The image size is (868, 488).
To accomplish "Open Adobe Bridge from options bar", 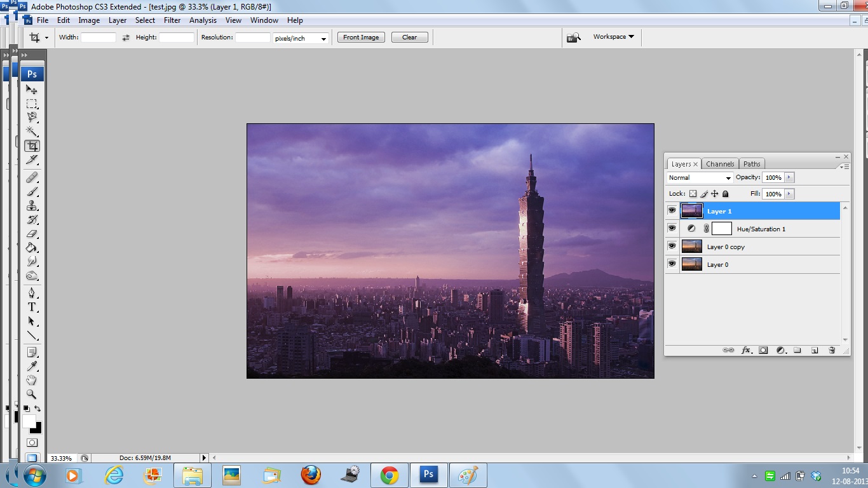I will [574, 37].
